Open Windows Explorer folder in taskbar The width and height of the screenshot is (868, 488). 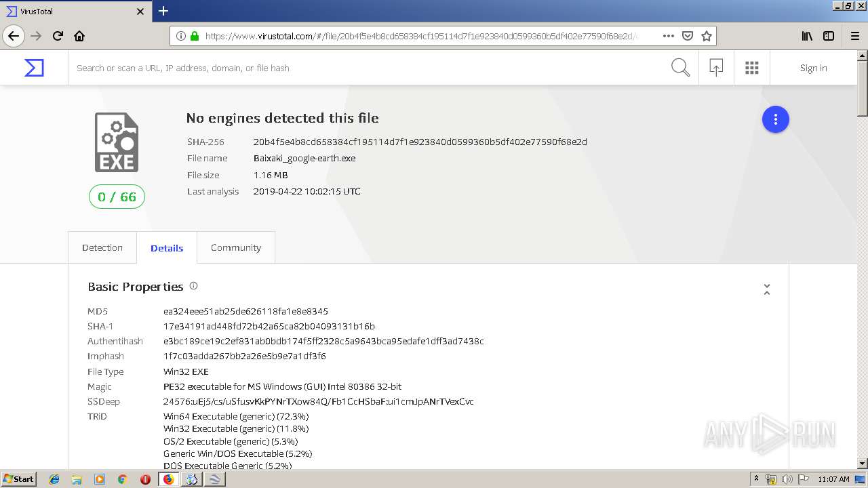(77, 479)
